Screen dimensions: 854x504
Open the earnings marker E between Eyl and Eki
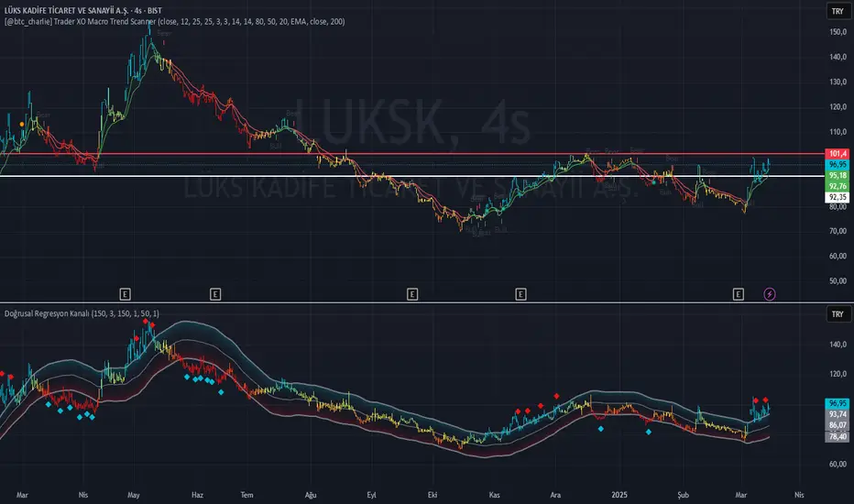coord(412,294)
